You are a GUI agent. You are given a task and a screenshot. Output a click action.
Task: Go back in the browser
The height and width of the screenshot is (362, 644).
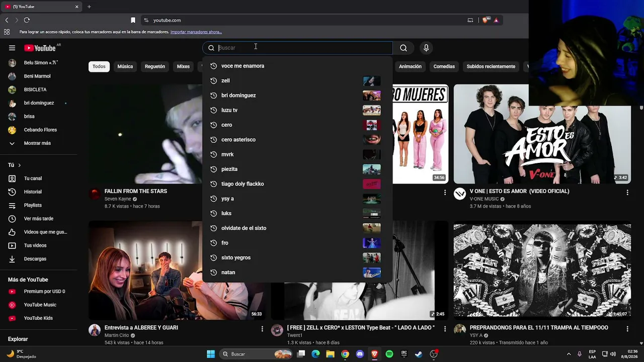tap(7, 20)
